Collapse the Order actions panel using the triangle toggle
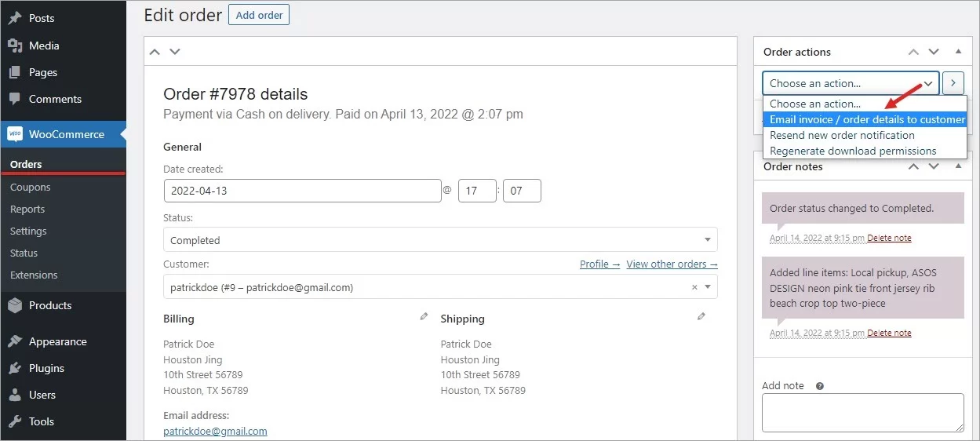 [x=958, y=52]
